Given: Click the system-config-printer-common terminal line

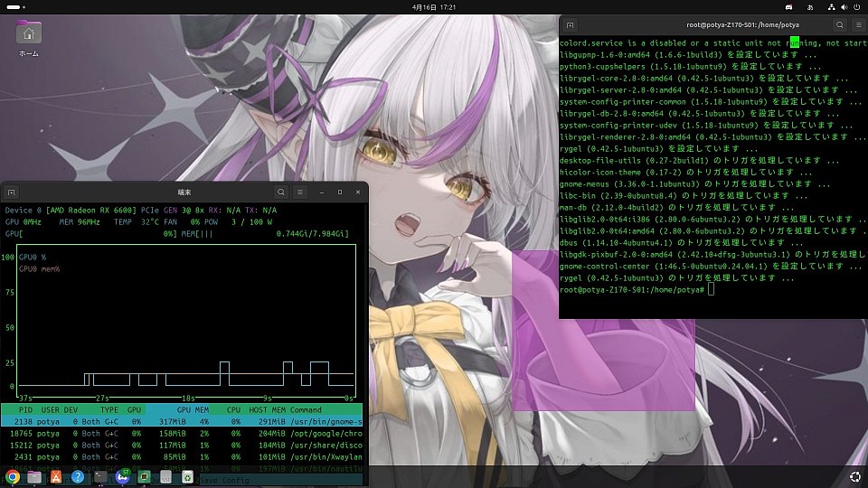Looking at the screenshot, I should pos(711,102).
